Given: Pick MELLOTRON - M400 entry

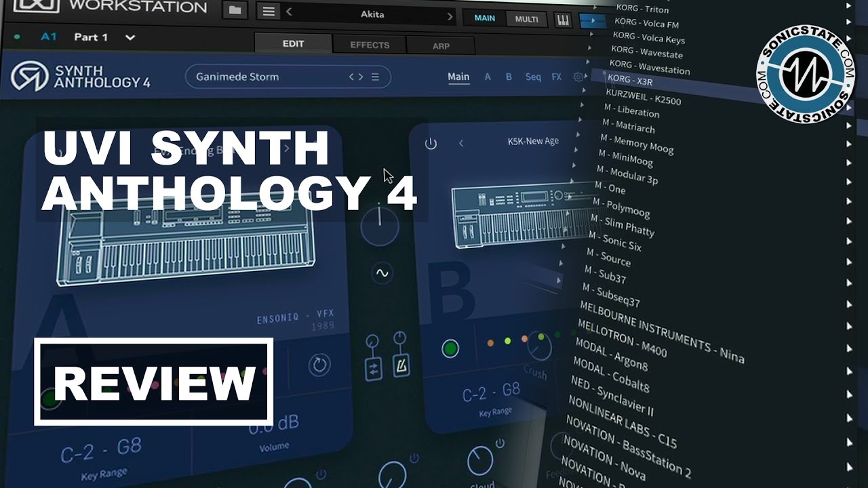Looking at the screenshot, I should point(622,338).
